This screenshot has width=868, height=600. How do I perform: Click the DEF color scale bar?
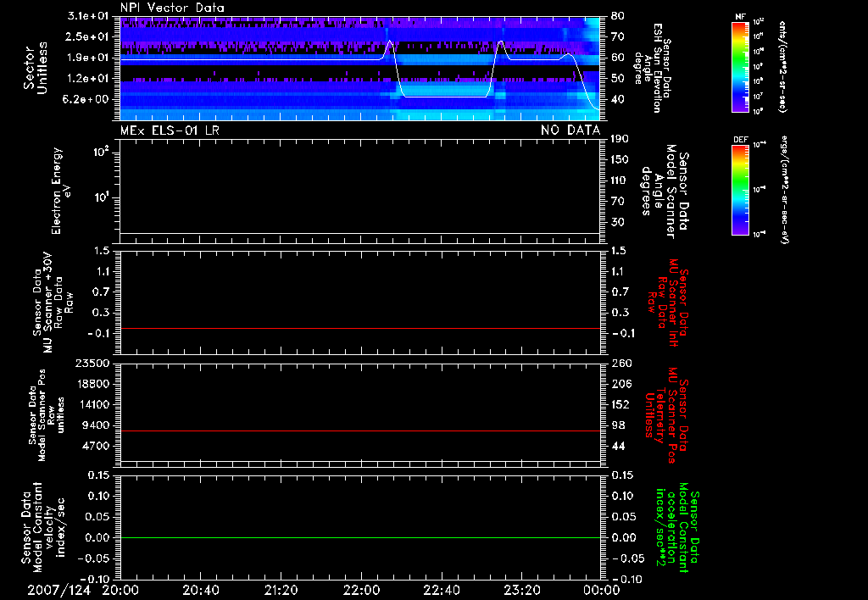tap(740, 190)
